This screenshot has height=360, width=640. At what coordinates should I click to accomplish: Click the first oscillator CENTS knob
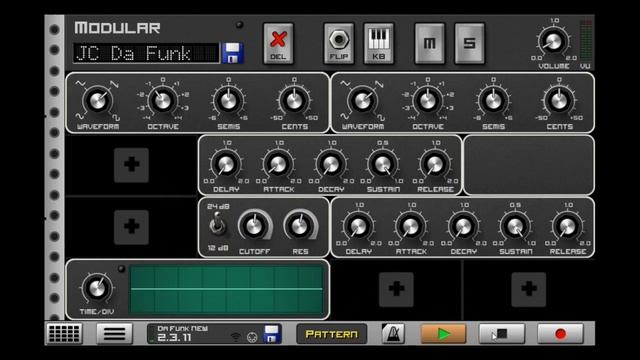click(x=294, y=100)
